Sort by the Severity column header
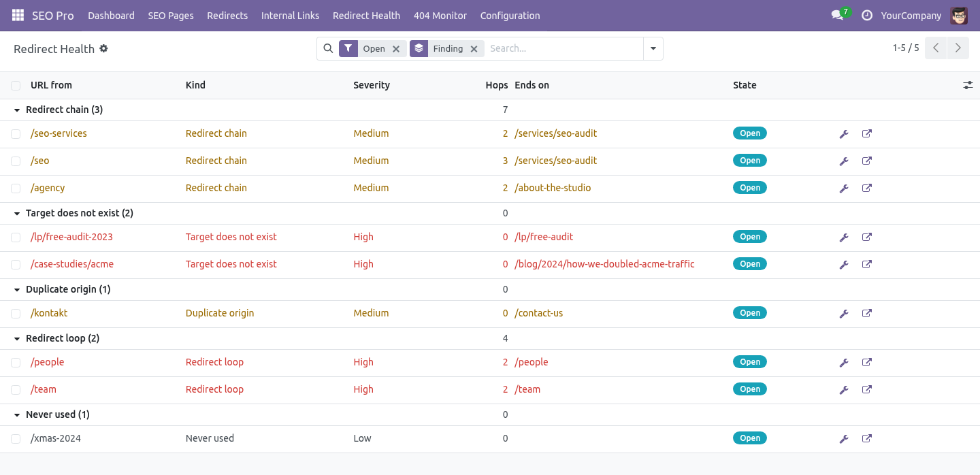The width and height of the screenshot is (980, 475). pyautogui.click(x=372, y=85)
